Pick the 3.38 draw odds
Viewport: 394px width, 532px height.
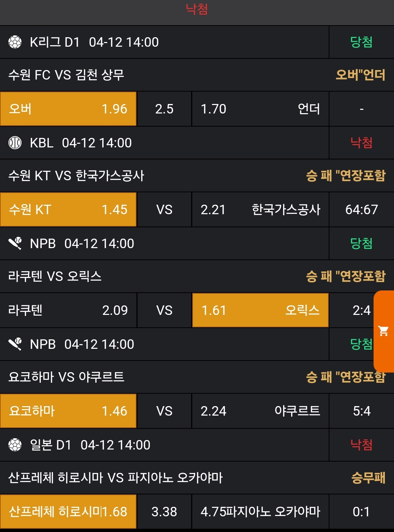point(164,512)
